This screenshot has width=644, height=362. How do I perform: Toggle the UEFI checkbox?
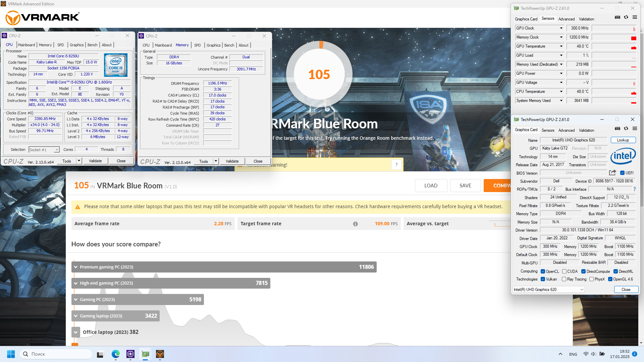pyautogui.click(x=623, y=173)
